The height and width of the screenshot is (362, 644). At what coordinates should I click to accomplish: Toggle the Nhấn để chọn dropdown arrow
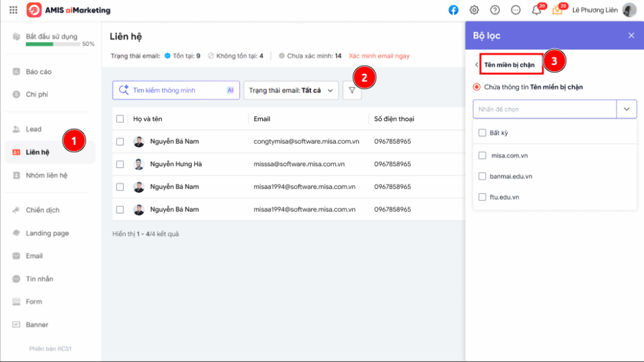coord(626,109)
